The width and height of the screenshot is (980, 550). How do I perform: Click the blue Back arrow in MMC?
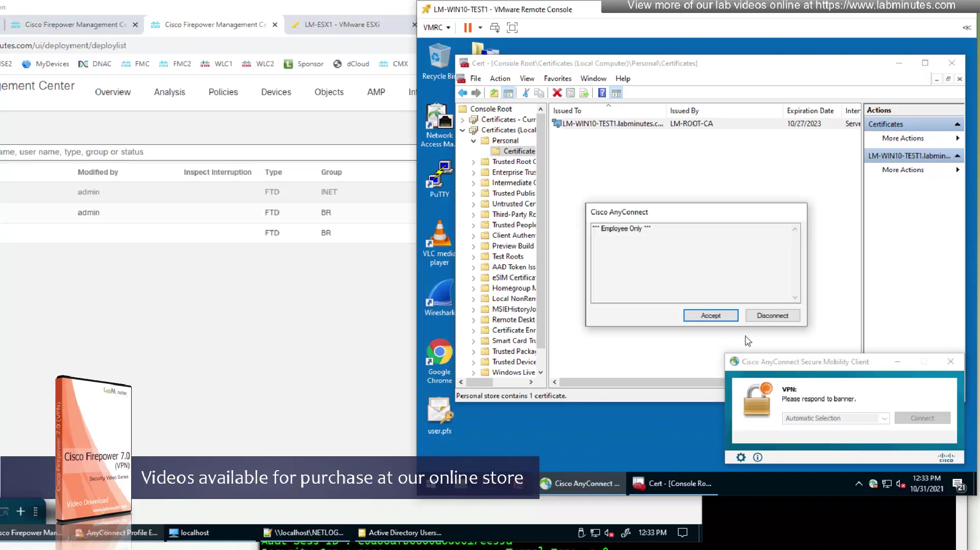click(463, 93)
